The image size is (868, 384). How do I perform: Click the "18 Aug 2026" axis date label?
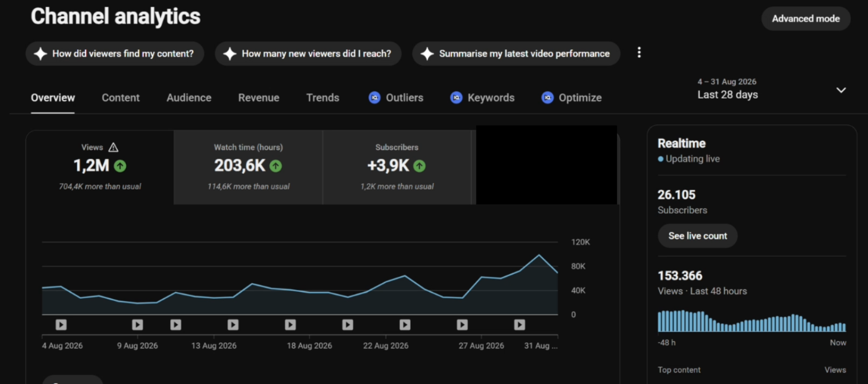tap(310, 345)
